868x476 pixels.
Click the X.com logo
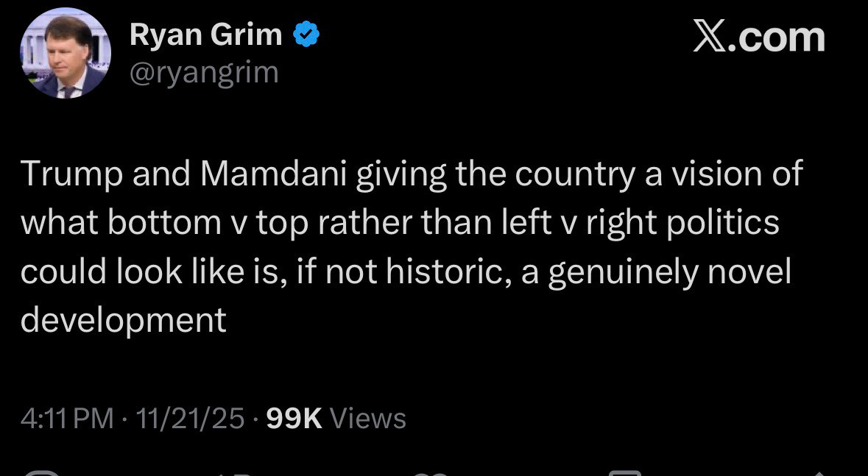(759, 37)
